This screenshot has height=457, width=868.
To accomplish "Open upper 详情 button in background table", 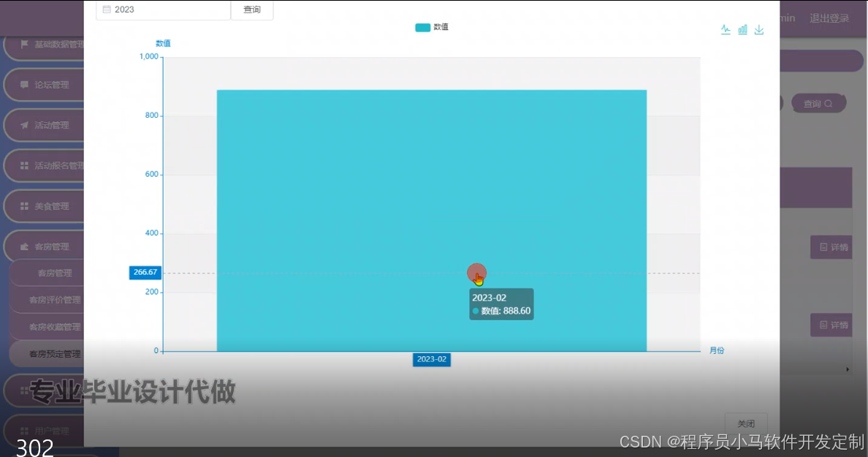I will [832, 247].
